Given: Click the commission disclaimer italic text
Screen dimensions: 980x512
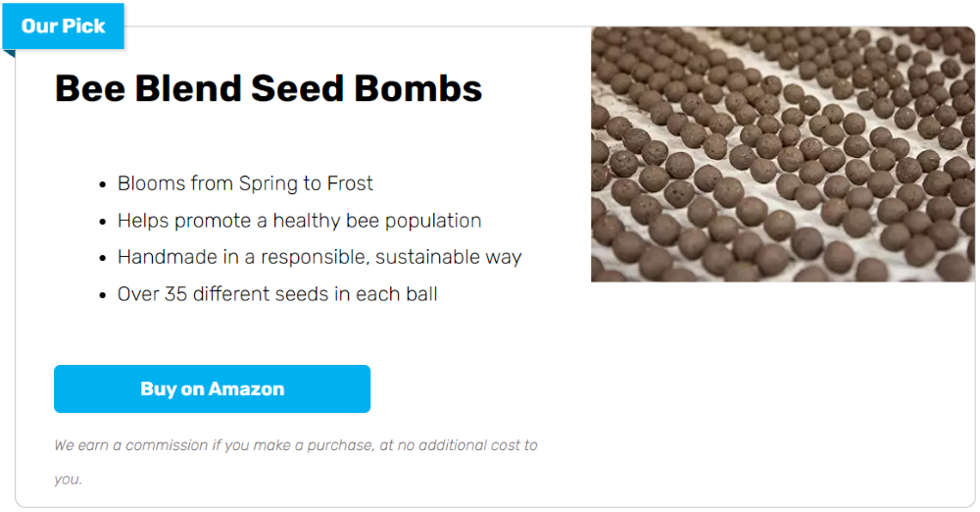Looking at the screenshot, I should coord(296,462).
